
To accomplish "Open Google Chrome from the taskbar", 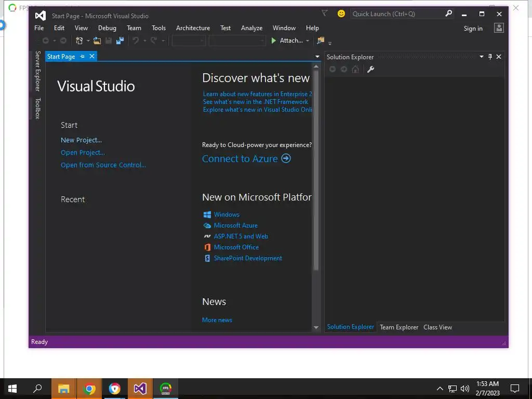I will click(x=89, y=389).
